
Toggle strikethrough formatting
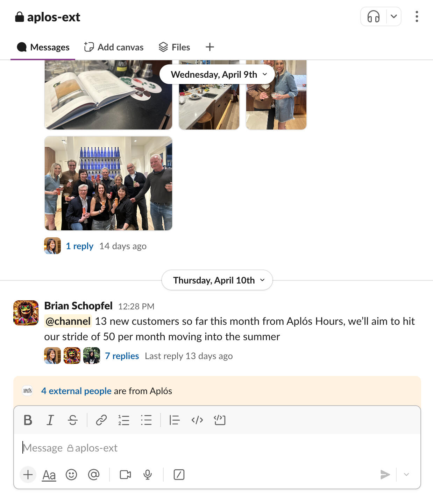tap(73, 420)
